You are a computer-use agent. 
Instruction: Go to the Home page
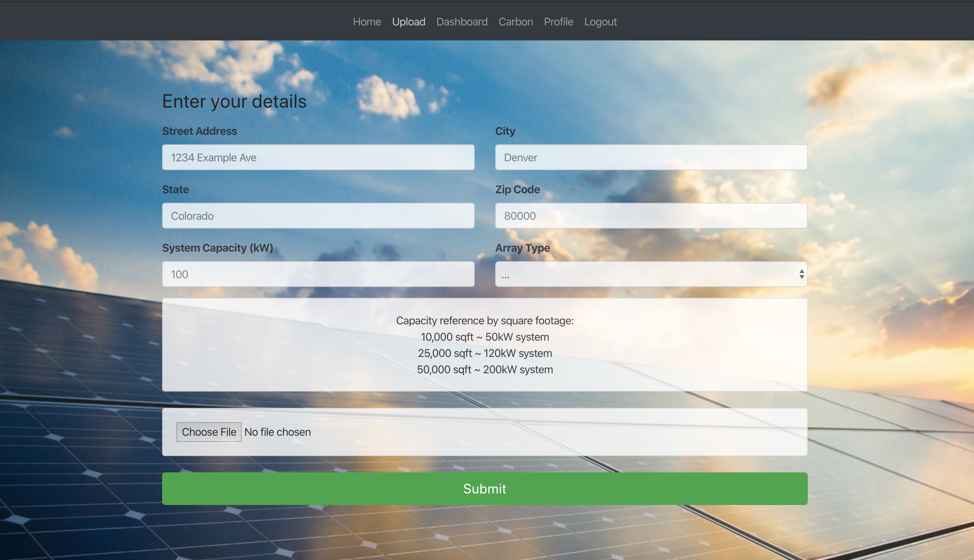point(367,21)
